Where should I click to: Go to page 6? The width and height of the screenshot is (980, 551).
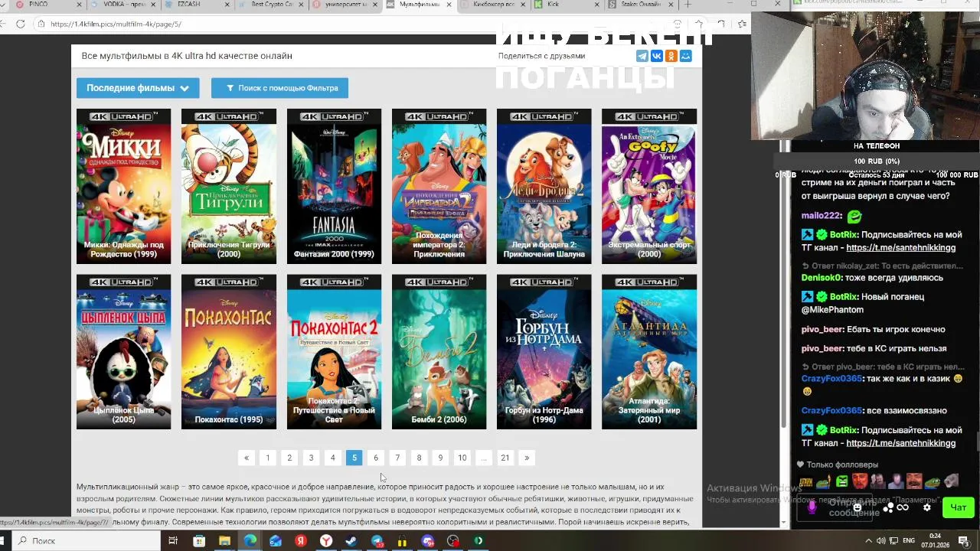click(376, 458)
